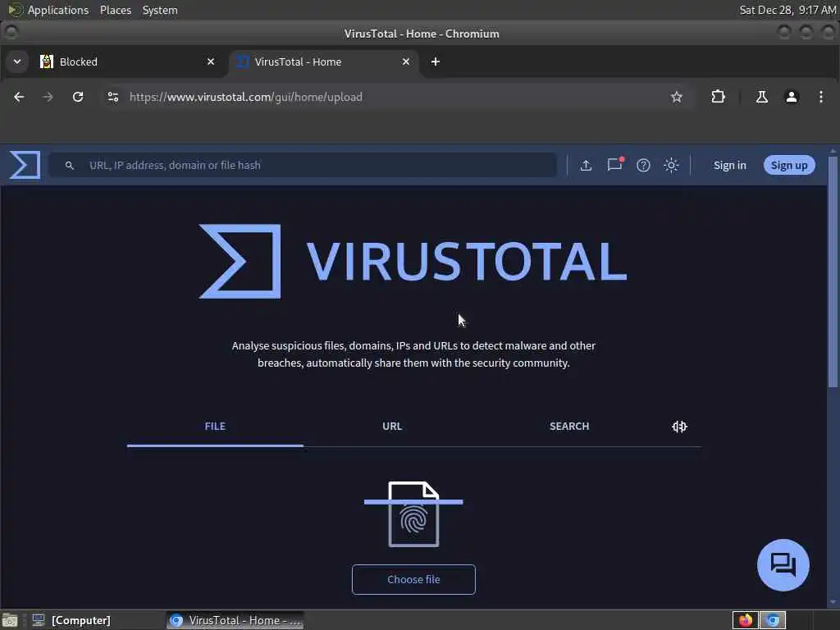The image size is (840, 630).
Task: Click the VirusTotal sigma logo in header
Action: [25, 164]
